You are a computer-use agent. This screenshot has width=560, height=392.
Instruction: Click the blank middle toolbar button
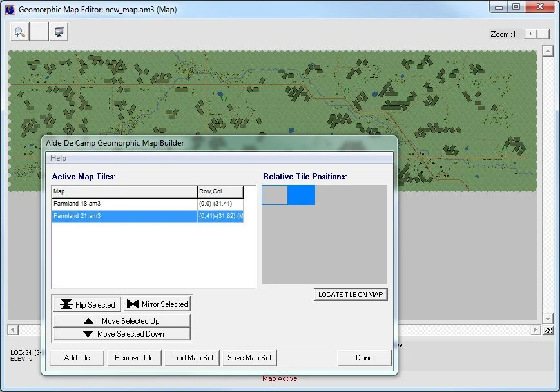(x=39, y=32)
